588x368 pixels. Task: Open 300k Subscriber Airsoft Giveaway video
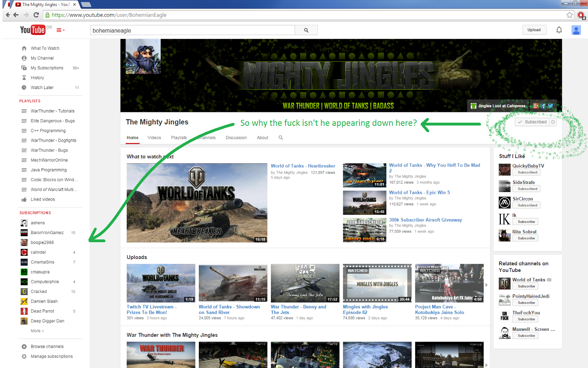[x=426, y=220]
